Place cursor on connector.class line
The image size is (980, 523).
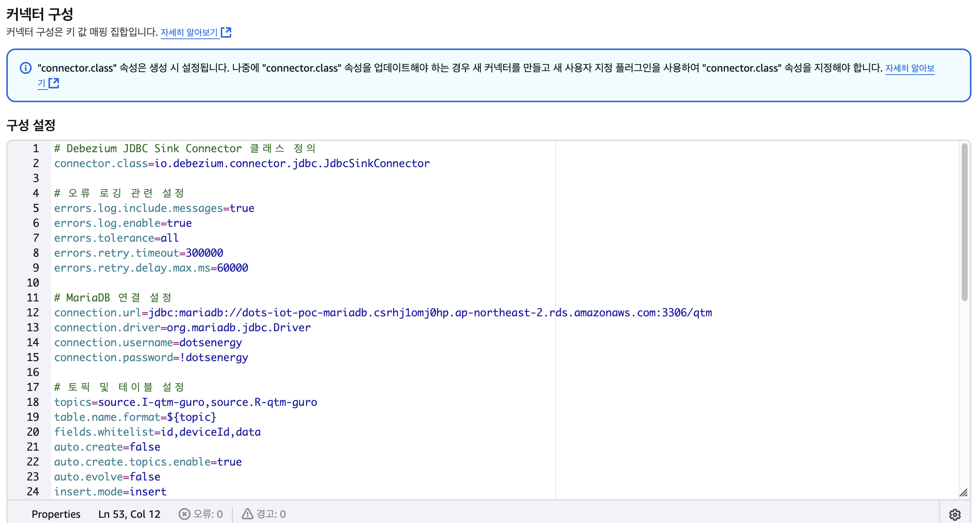pyautogui.click(x=242, y=163)
